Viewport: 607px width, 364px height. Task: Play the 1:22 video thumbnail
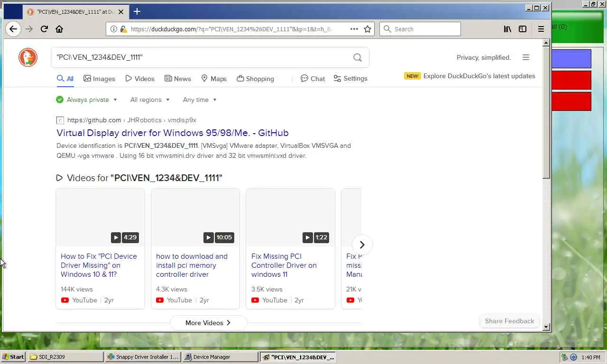290,217
